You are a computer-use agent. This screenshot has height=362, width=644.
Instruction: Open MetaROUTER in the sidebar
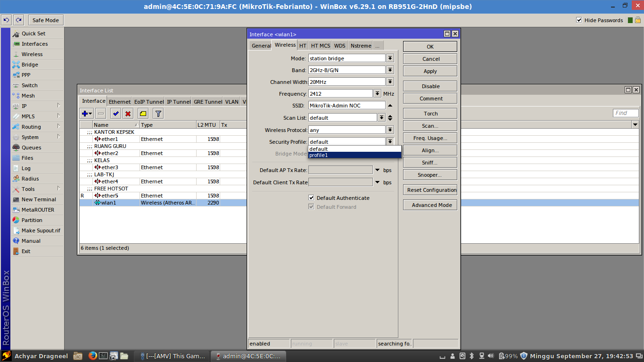pyautogui.click(x=38, y=210)
